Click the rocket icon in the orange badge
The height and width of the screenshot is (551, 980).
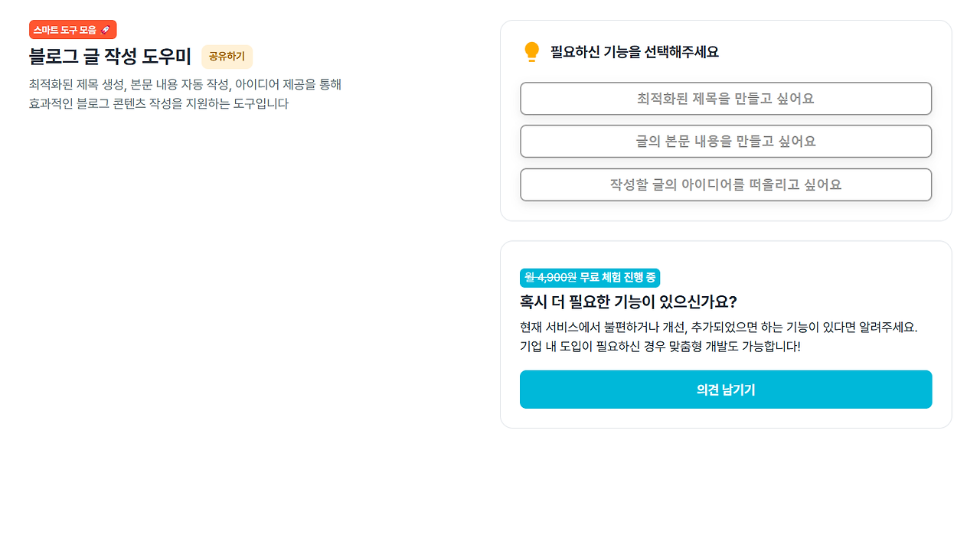click(106, 30)
